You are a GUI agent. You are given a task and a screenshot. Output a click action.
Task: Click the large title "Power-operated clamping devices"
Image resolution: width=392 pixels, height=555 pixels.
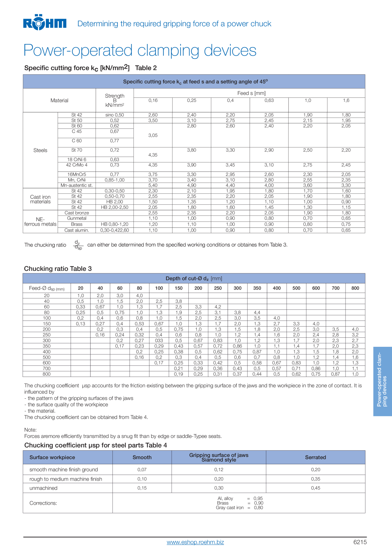click(x=140, y=50)
